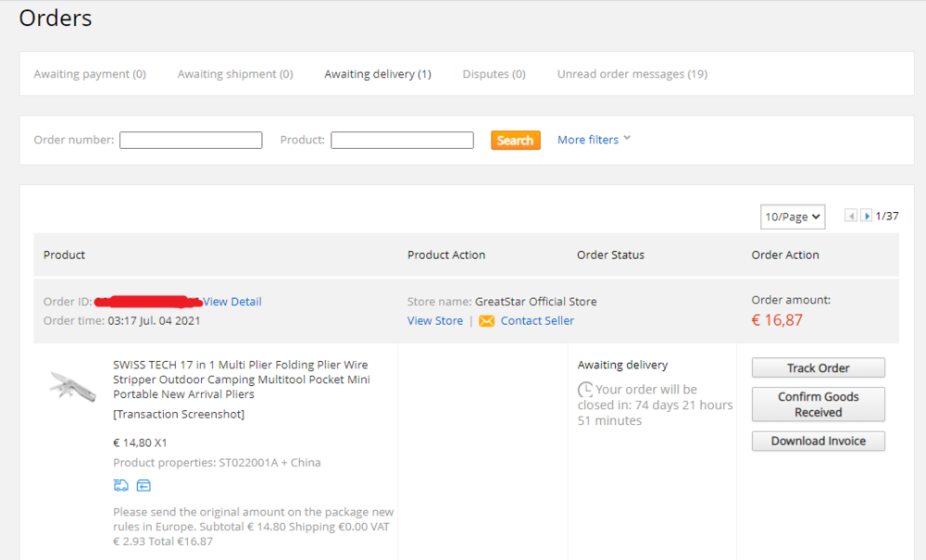Switch to the Awaiting payment tab
The height and width of the screenshot is (560, 926).
90,73
